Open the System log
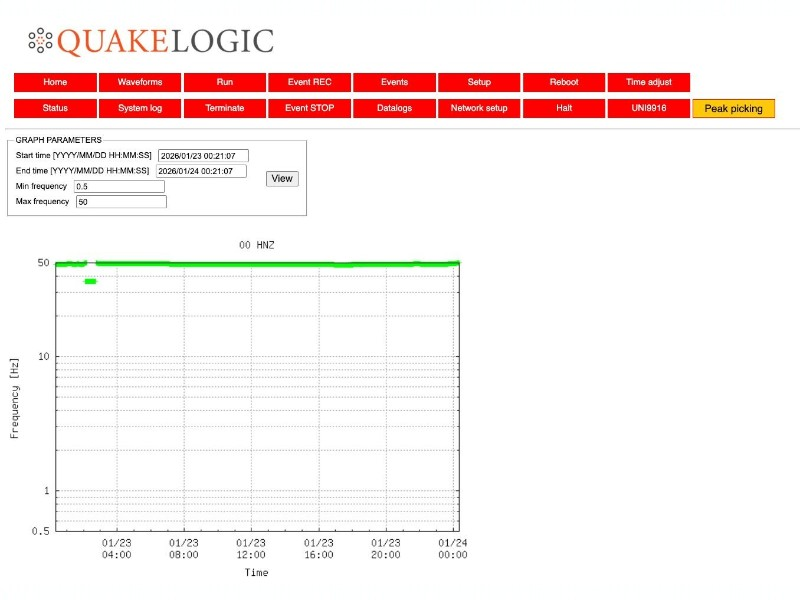Viewport: 800px width, 600px height. pos(140,108)
